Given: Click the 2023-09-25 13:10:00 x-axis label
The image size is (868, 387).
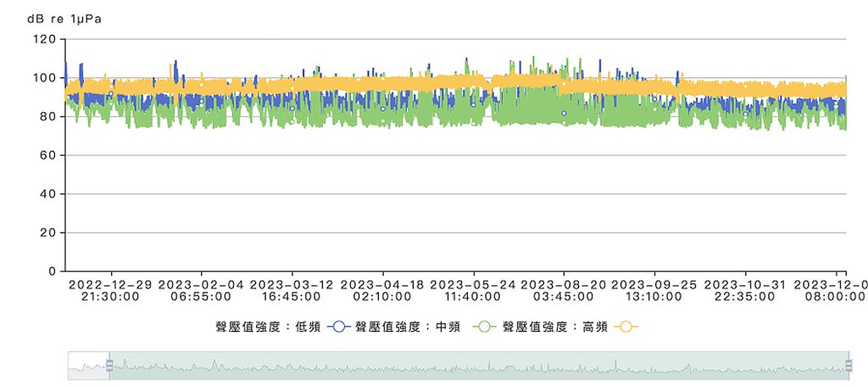Looking at the screenshot, I should [x=654, y=290].
